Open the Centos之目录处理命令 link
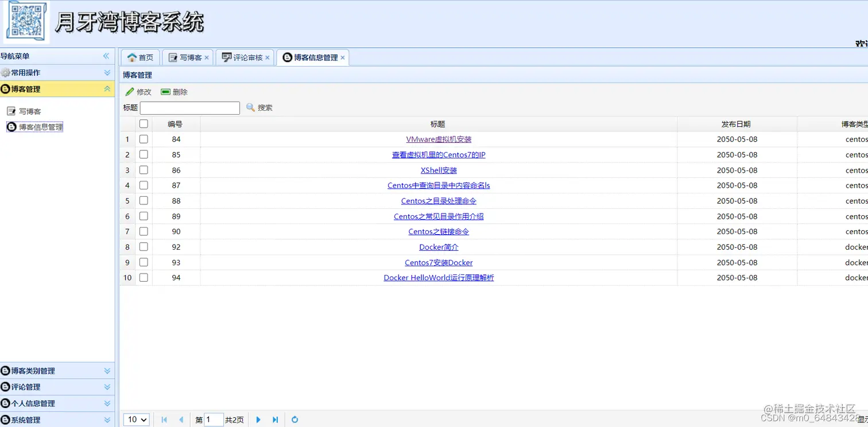Screen dimensions: 868x427 tap(439, 201)
